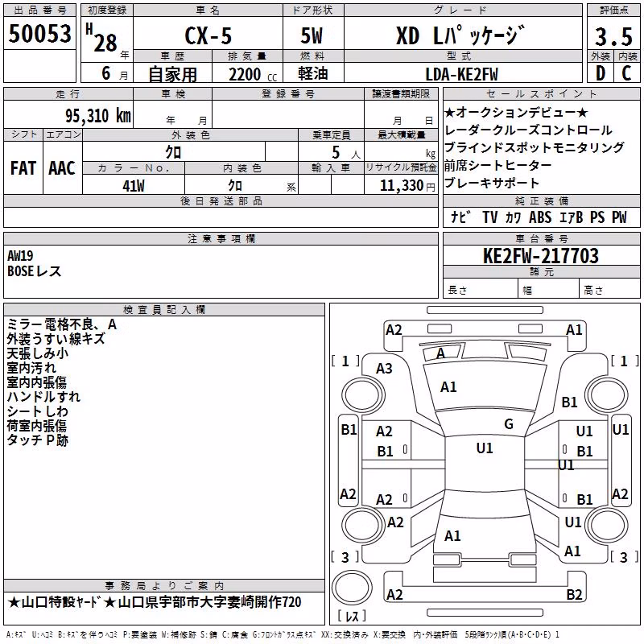Select inspector note タッチP跡

[x=37, y=440]
